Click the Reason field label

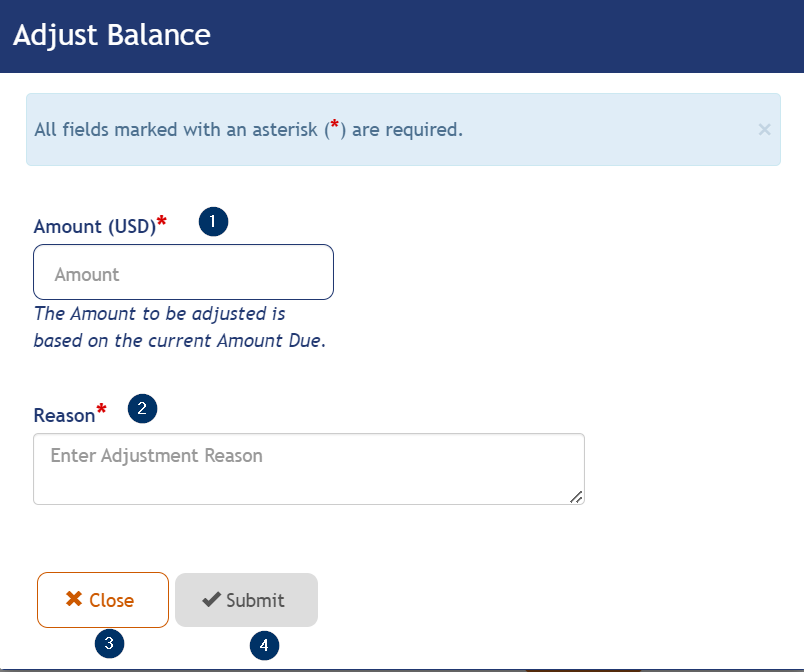(x=64, y=415)
